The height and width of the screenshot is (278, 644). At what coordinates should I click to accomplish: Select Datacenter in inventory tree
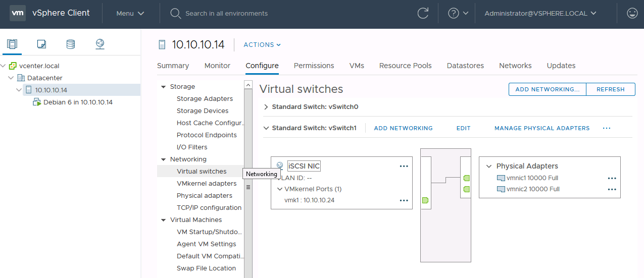click(45, 78)
